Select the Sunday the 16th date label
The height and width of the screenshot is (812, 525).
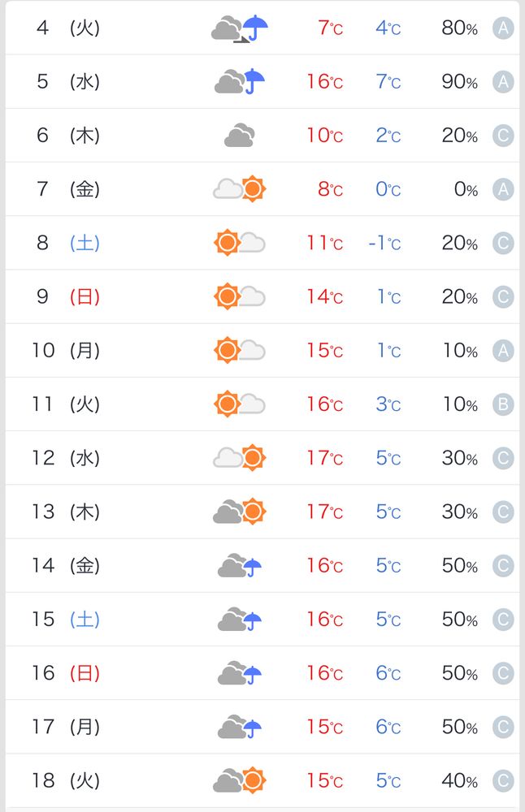(66, 673)
